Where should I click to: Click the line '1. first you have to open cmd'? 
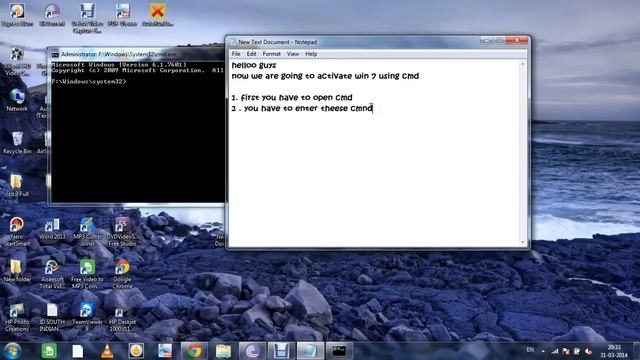[292, 98]
